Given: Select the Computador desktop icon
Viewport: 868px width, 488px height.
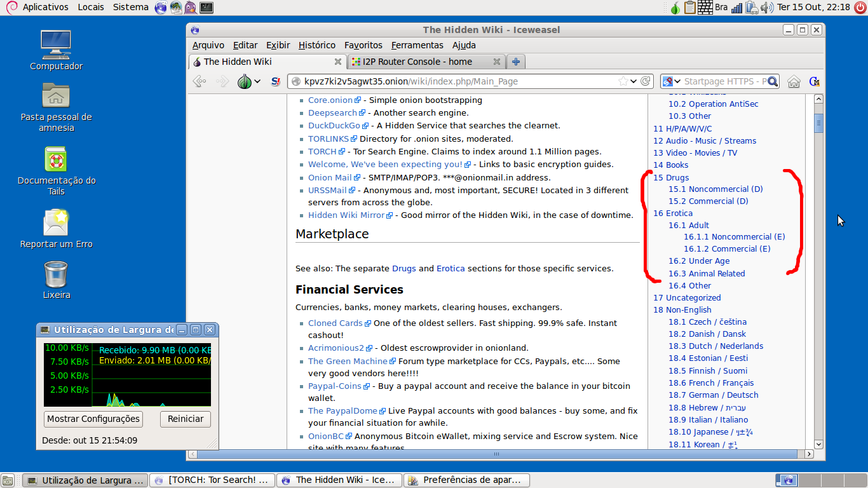Looking at the screenshot, I should [56, 50].
